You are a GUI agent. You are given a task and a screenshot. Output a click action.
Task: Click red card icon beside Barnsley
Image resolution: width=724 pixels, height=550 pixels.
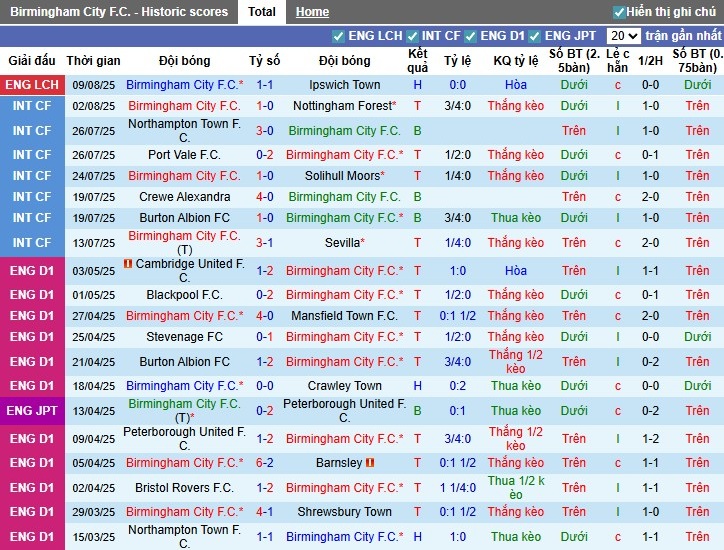370,462
